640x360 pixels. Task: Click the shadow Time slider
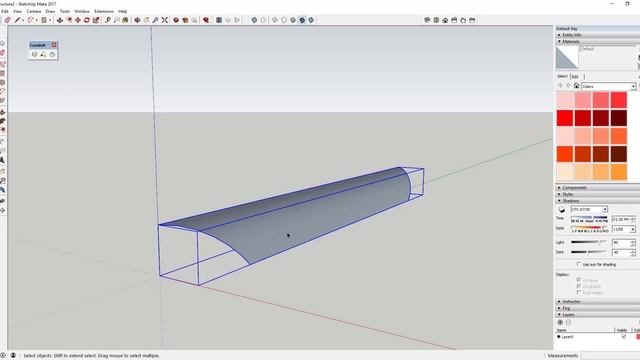coord(589,218)
